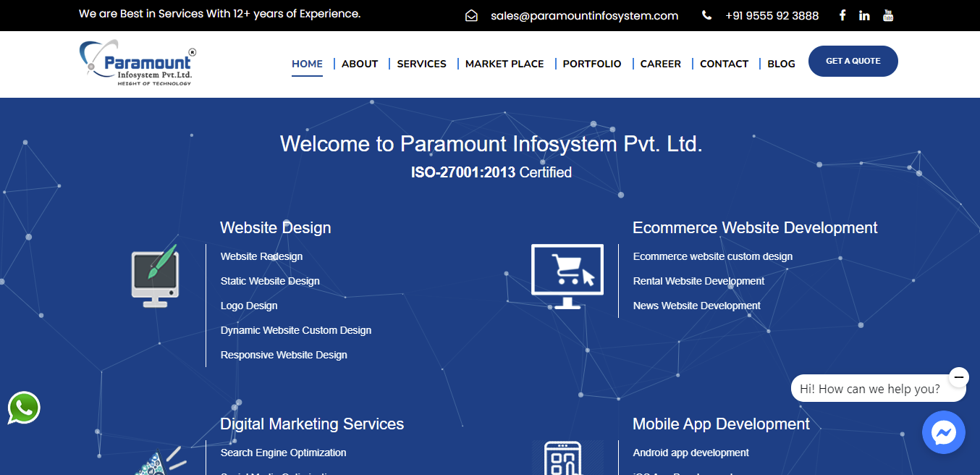Open the Search Engine Optimization link

(284, 453)
